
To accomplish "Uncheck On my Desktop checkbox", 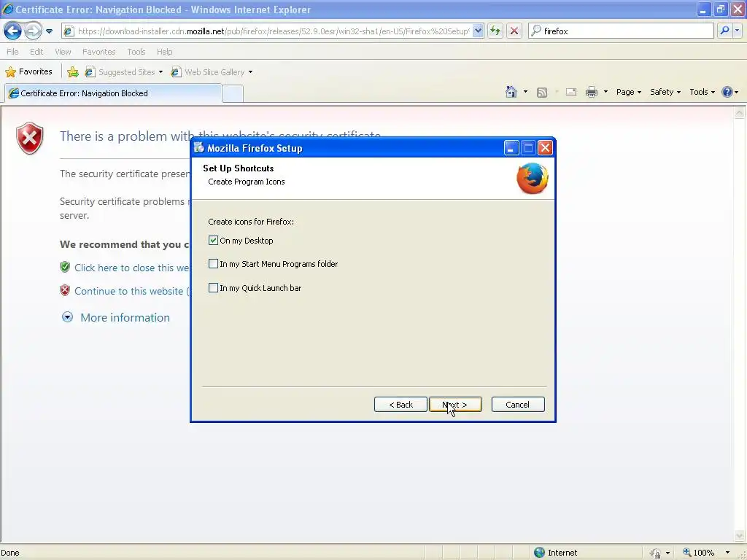I will click(213, 241).
